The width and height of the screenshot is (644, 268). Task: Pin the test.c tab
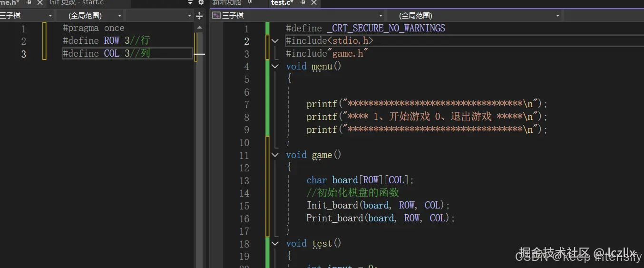(x=302, y=3)
